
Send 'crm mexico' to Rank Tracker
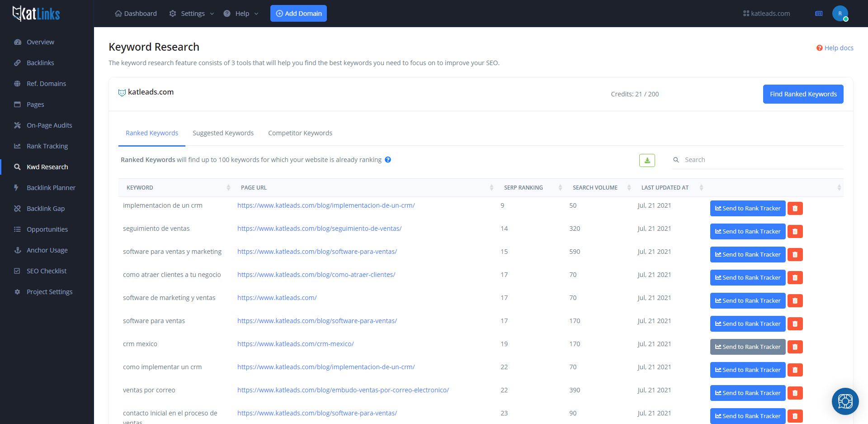coord(748,347)
